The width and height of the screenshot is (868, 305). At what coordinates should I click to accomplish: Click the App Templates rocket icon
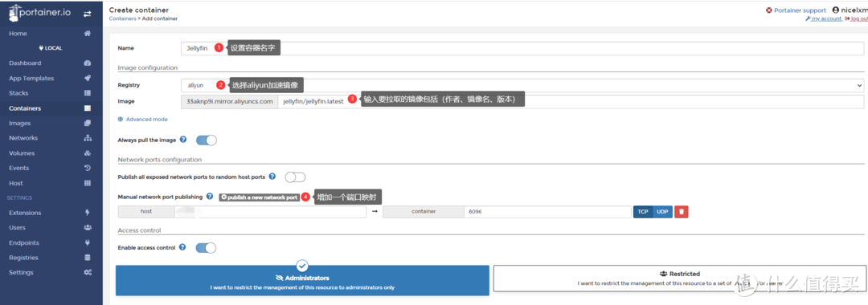(x=88, y=78)
